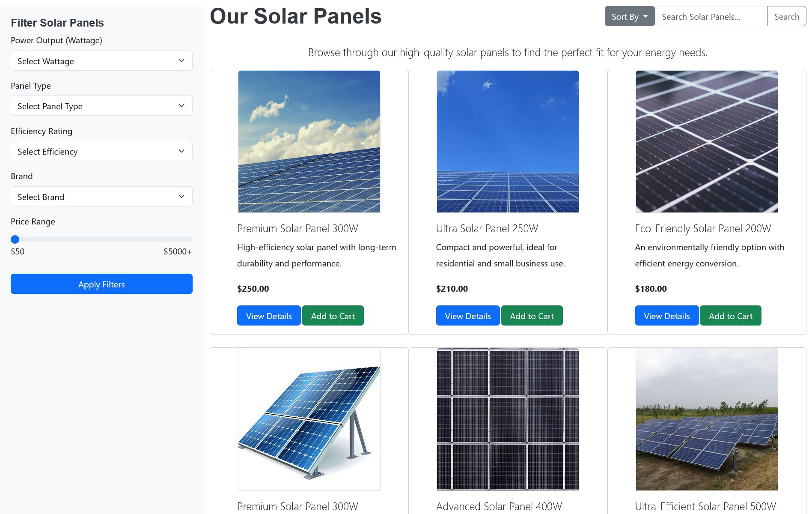Image resolution: width=812 pixels, height=514 pixels.
Task: Click the Search Solar Panels input field
Action: click(x=711, y=17)
